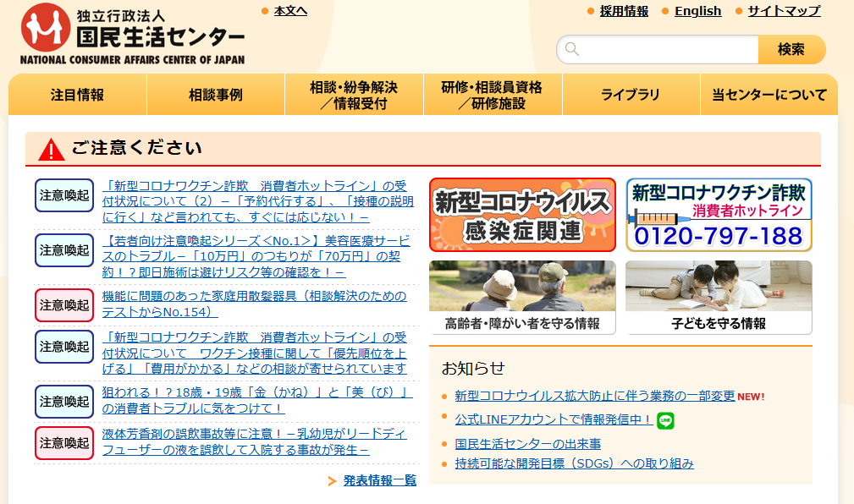
Task: Open 液体芳香剤の誤飲事故 warning link
Action: (255, 442)
